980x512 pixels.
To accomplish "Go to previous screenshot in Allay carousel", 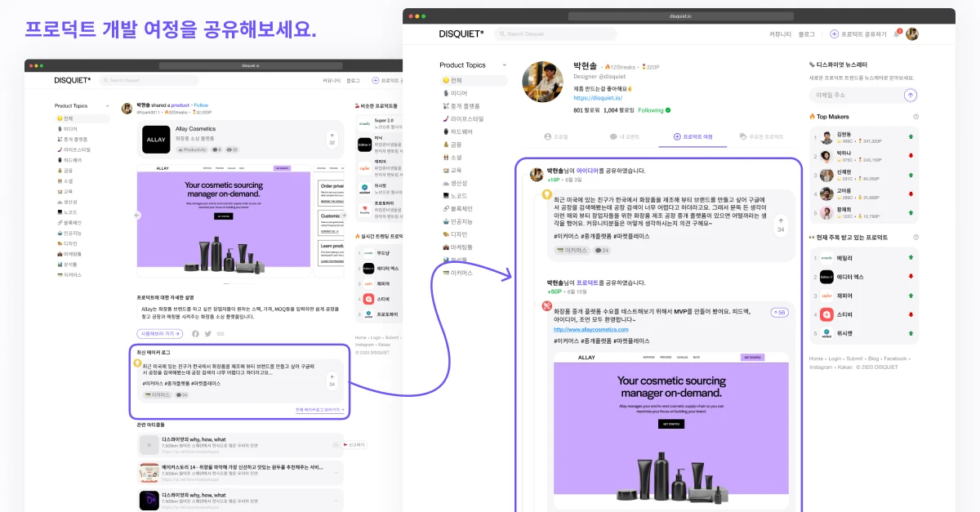I will [136, 216].
